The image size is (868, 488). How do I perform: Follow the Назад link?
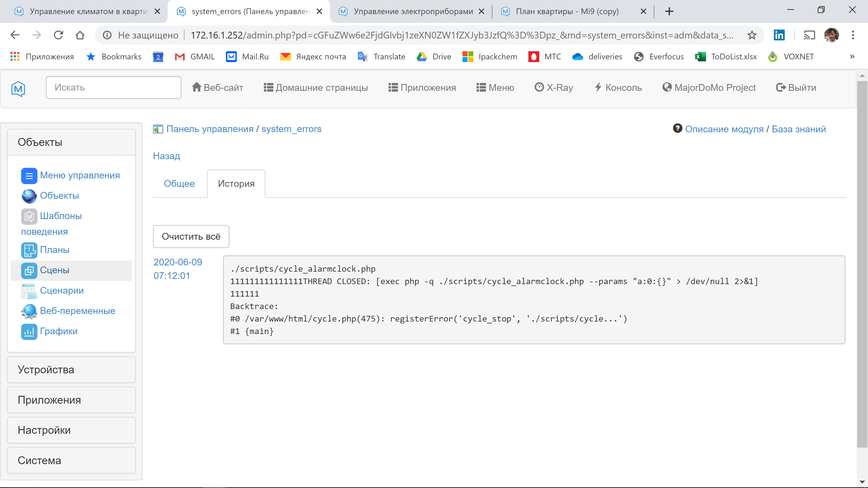click(x=167, y=156)
